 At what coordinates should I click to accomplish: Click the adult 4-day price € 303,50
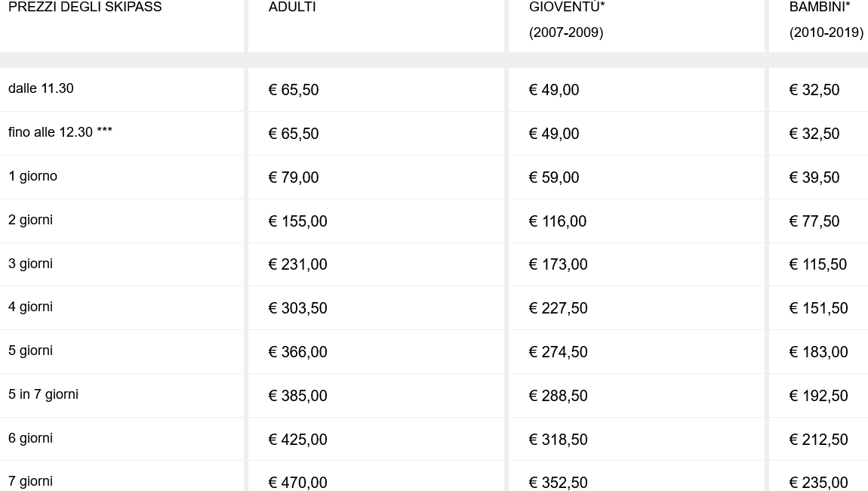pyautogui.click(x=298, y=308)
